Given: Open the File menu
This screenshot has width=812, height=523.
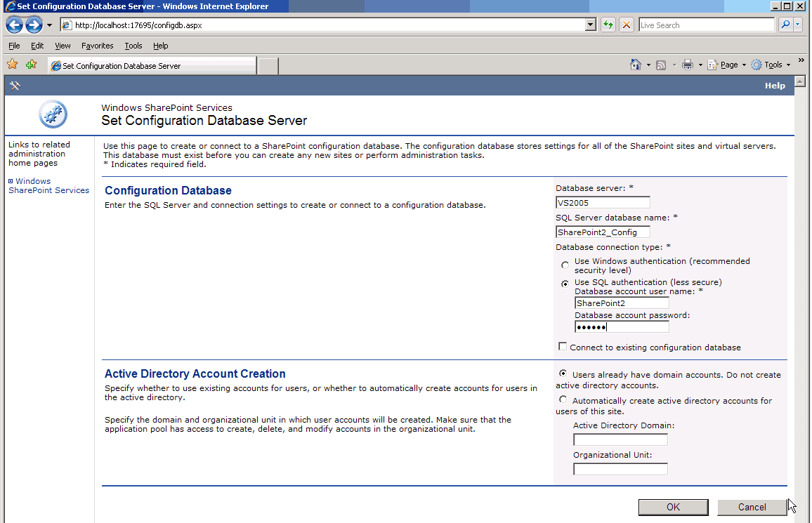Looking at the screenshot, I should (14, 46).
